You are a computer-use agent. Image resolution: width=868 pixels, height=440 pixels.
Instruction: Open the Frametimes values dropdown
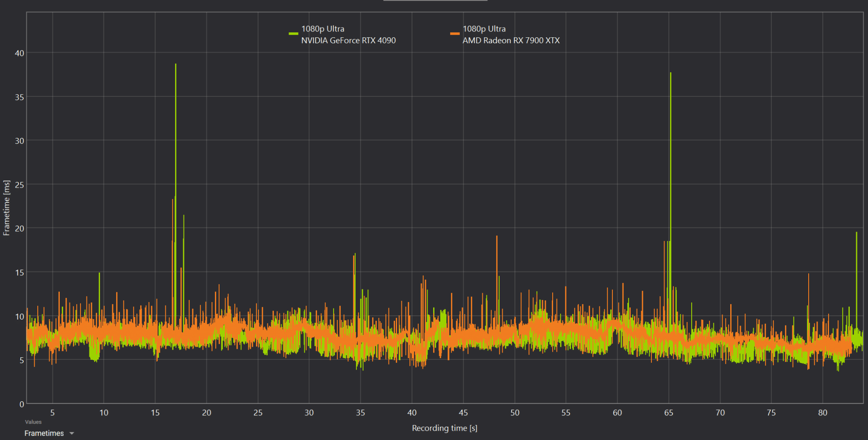[x=49, y=433]
